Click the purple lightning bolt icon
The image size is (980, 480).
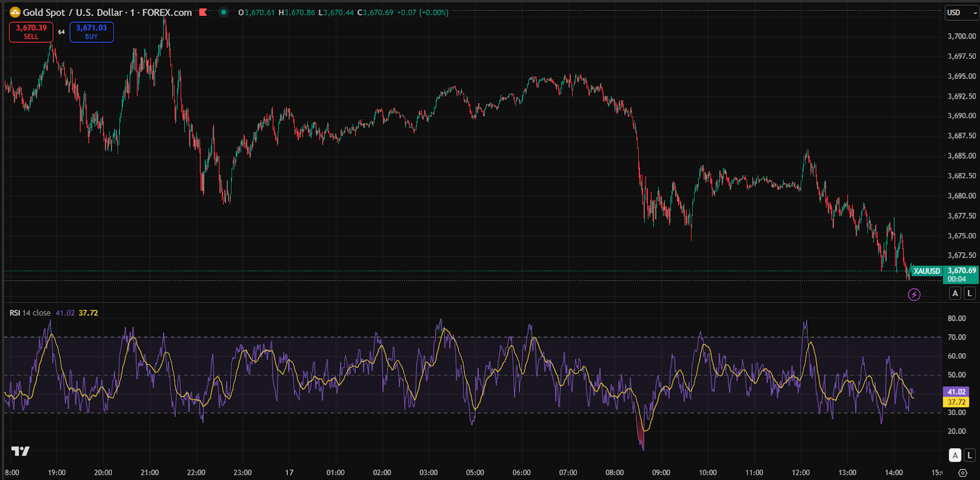pos(914,295)
